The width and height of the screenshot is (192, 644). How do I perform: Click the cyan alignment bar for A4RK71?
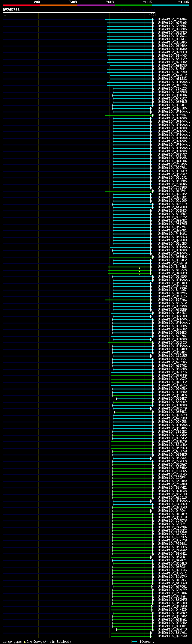coord(133,560)
